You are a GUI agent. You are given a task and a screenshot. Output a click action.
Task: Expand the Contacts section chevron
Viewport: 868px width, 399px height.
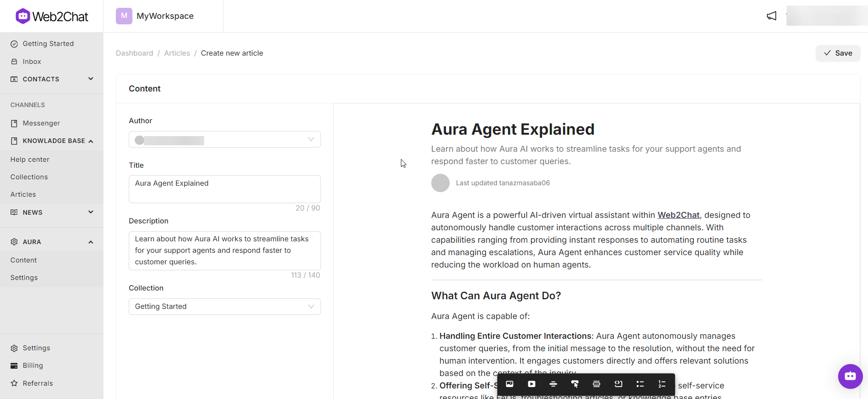coord(91,79)
